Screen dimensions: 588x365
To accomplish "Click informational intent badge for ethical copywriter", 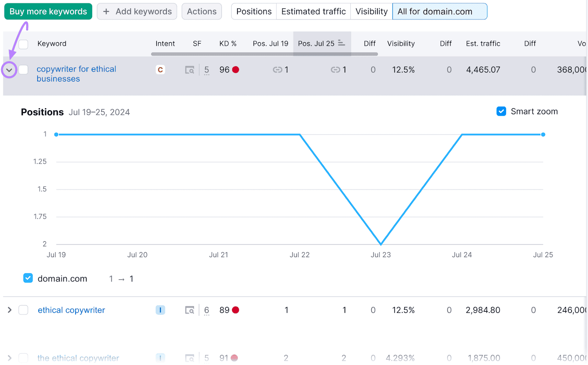I will (x=160, y=310).
